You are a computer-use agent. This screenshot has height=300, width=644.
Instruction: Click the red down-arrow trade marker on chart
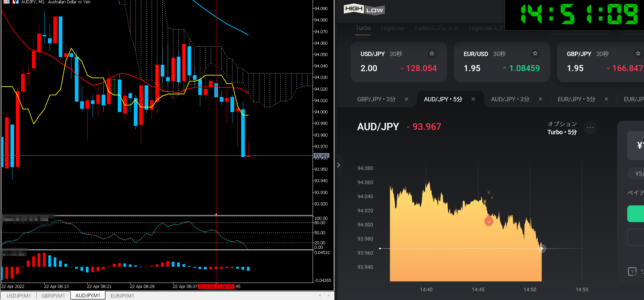[x=489, y=221]
